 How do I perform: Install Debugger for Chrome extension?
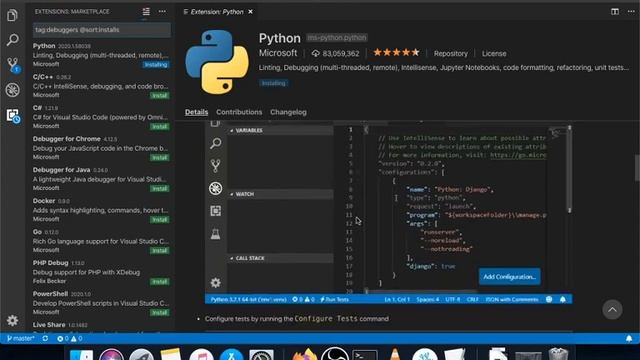160,158
